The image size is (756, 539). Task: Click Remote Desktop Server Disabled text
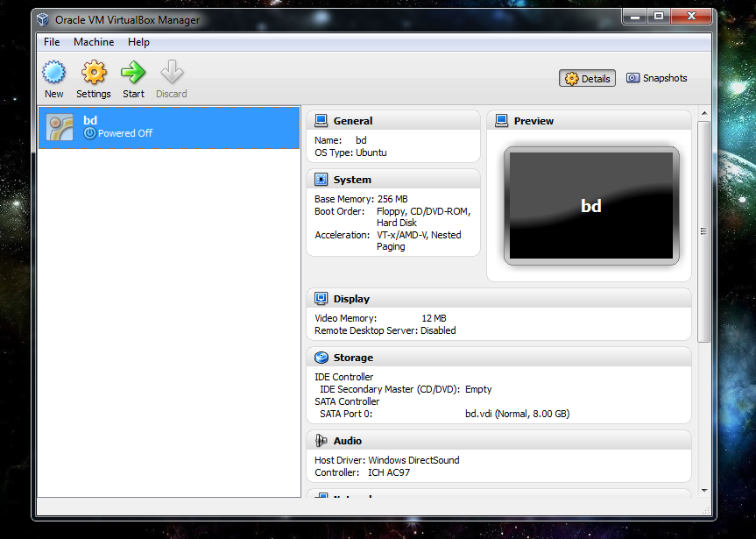[385, 330]
